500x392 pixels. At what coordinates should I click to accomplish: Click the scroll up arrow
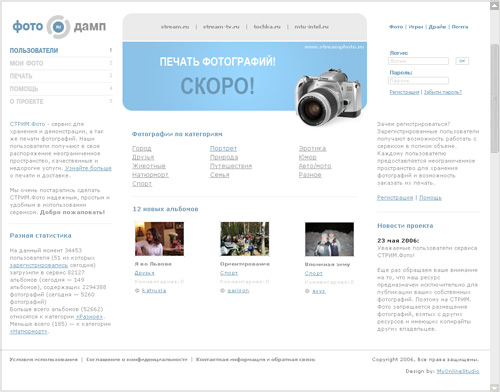[495, 6]
